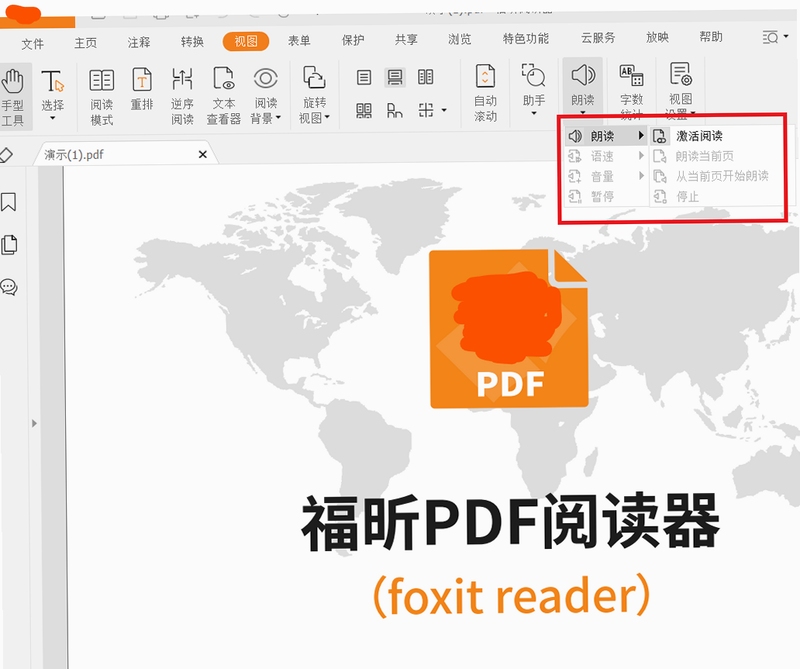800x669 pixels.
Task: Choose 朗读 submenu entry in dropdown
Action: point(606,136)
